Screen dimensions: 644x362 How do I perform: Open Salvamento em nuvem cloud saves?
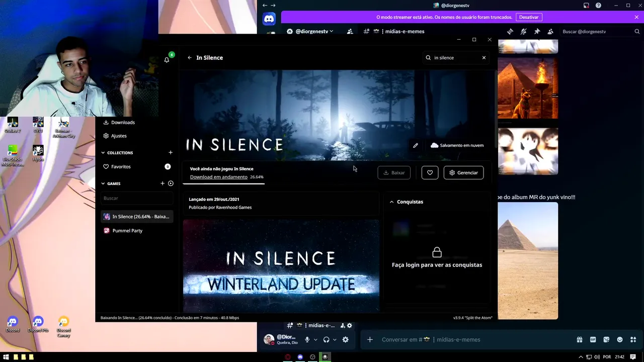click(457, 145)
